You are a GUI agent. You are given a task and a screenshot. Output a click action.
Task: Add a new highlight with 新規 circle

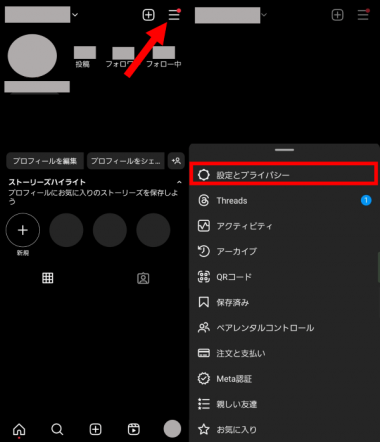coord(23,230)
